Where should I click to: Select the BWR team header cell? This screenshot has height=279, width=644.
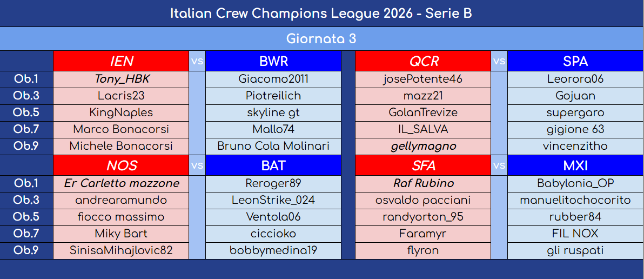(273, 61)
